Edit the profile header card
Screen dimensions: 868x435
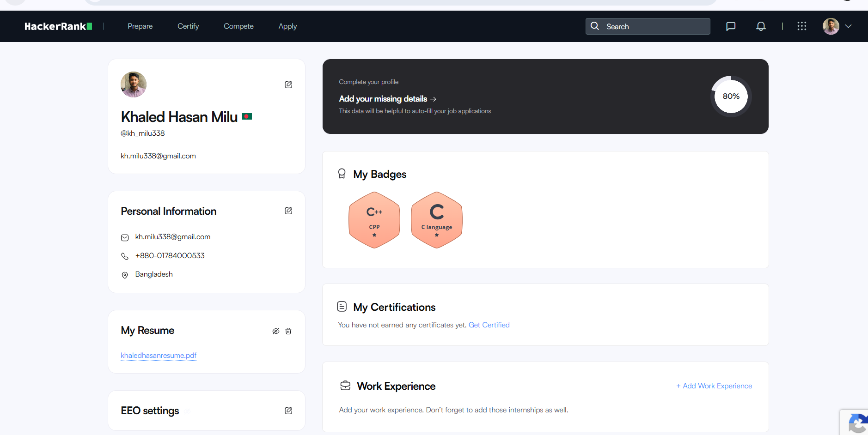[x=288, y=85]
